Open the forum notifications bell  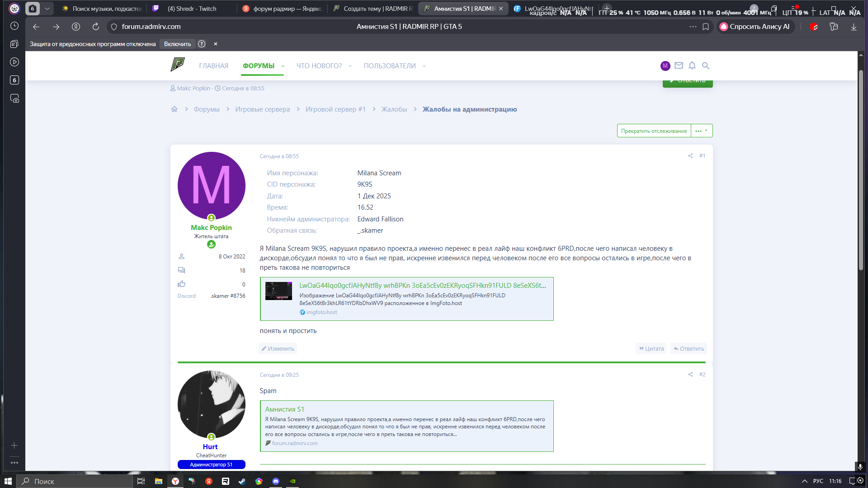[692, 66]
